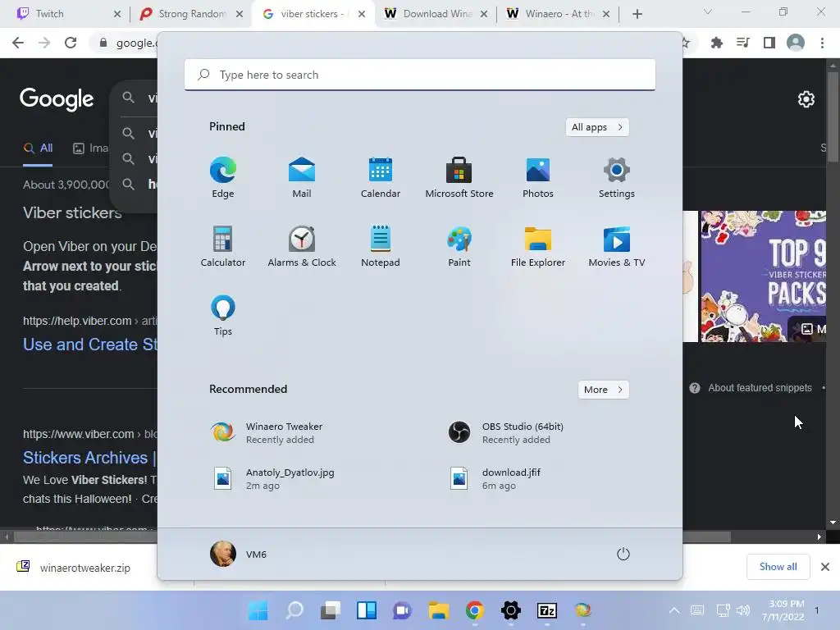Launch Notepad from the pinned apps
Image resolution: width=840 pixels, height=630 pixels.
pos(381,246)
